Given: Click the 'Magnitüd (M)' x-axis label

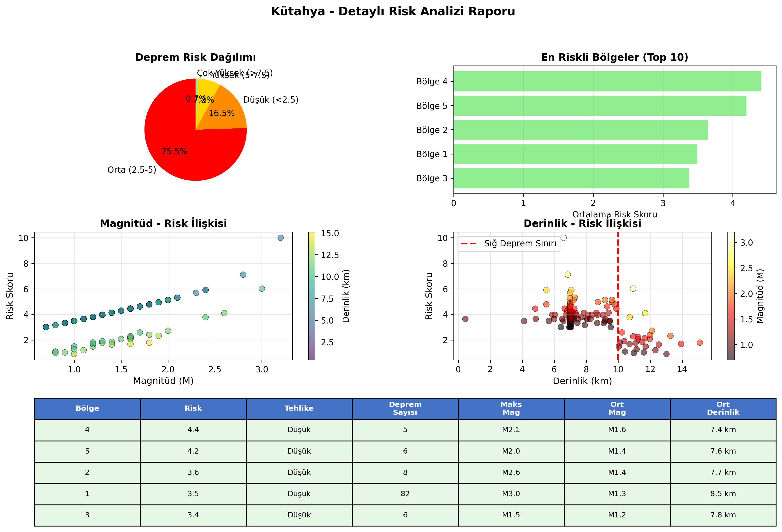Looking at the screenshot, I should pyautogui.click(x=163, y=381).
